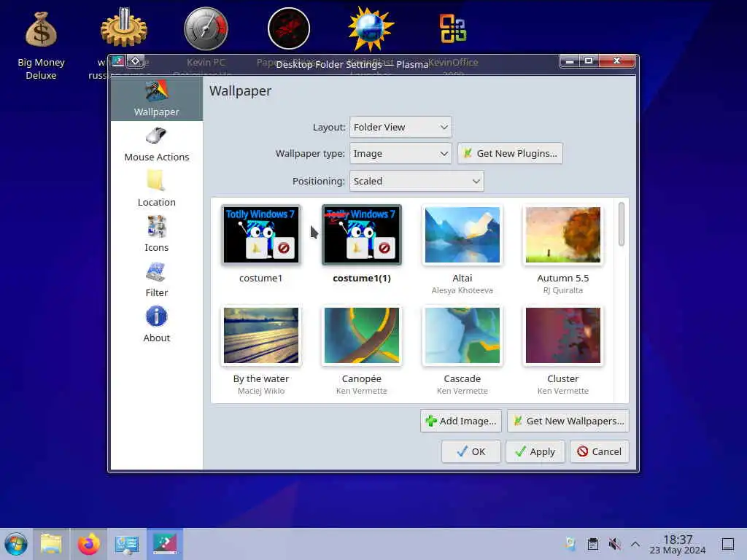Select the costume1 wallpaper thumbnail

click(x=261, y=235)
